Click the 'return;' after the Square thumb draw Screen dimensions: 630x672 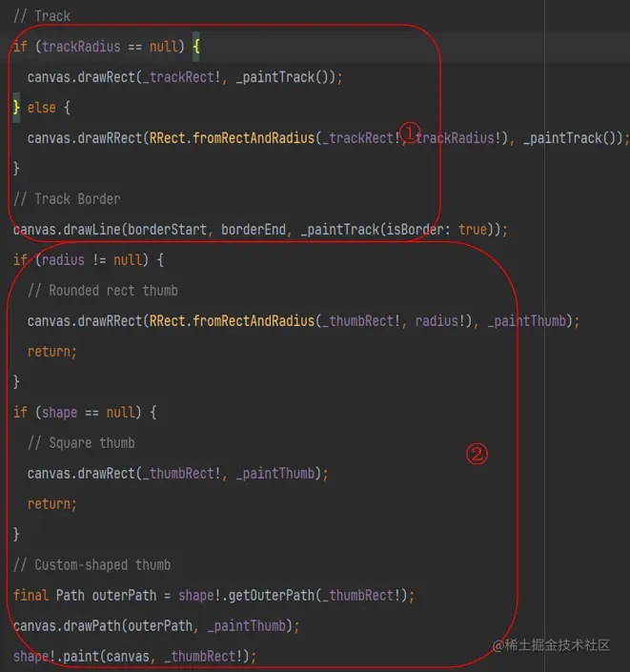[52, 504]
